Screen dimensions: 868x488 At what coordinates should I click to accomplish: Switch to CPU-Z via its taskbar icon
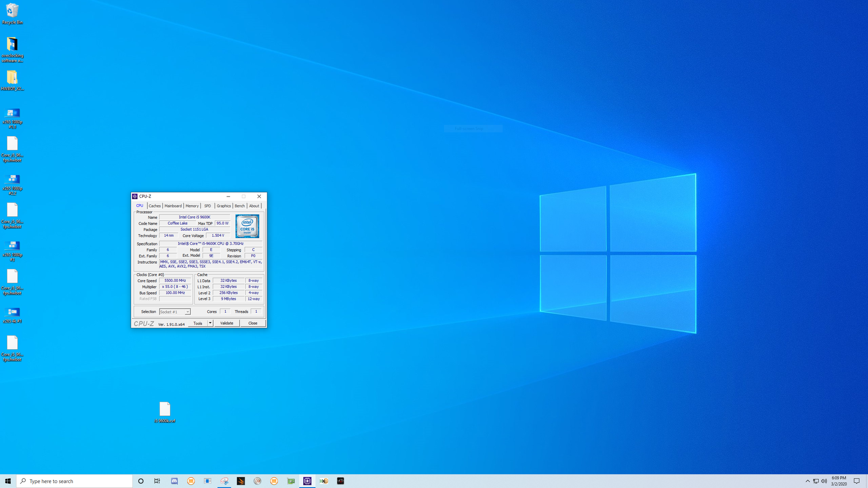click(307, 481)
